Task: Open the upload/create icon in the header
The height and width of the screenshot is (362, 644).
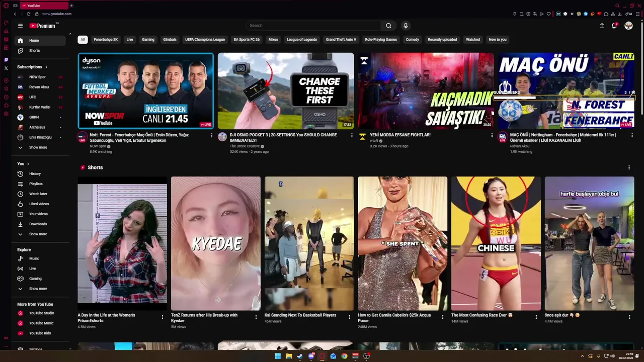Action: point(602,26)
